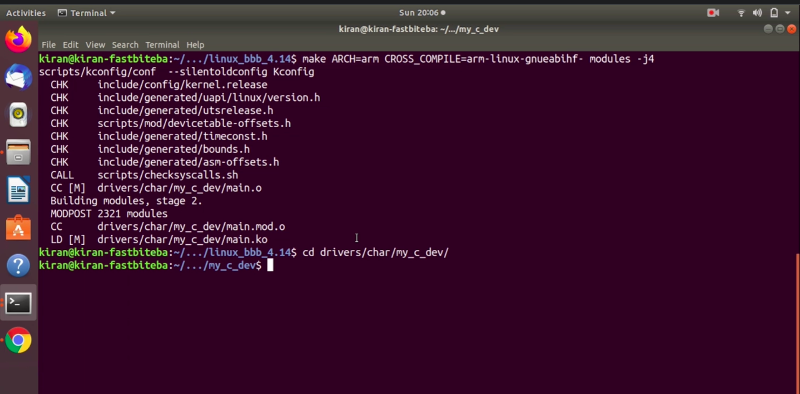Launch LibreOffice Writer from the dock
This screenshot has height=394, width=800.
18,190
